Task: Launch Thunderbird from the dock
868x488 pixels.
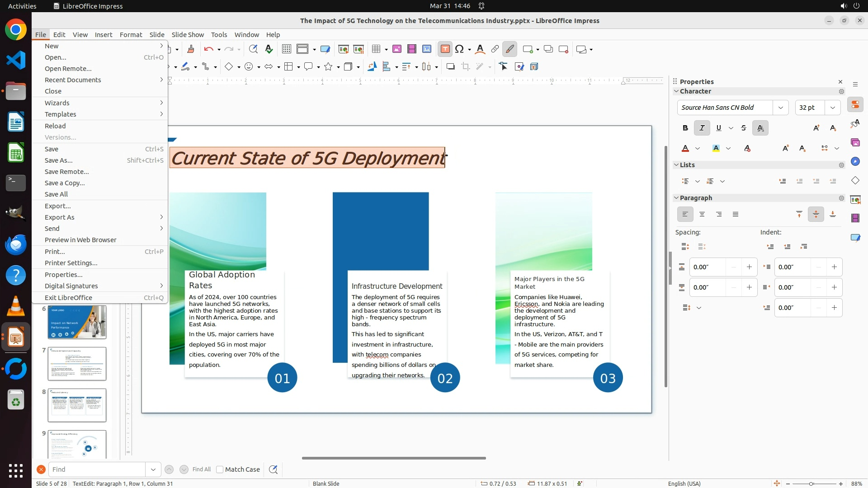Action: click(x=16, y=244)
